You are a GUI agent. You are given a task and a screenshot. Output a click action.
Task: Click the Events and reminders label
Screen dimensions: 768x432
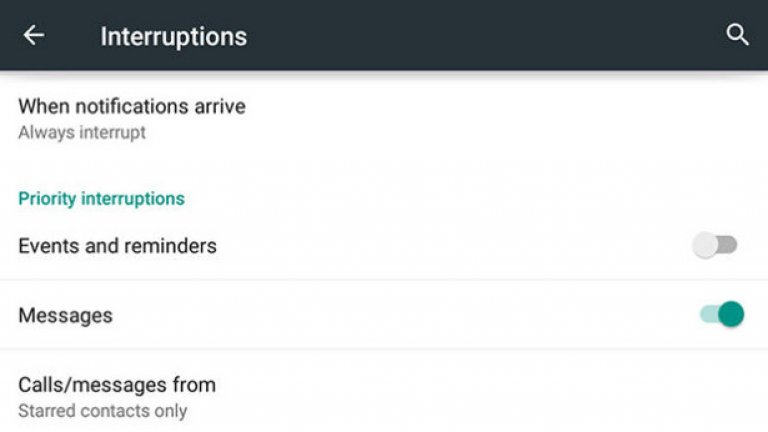[117, 245]
